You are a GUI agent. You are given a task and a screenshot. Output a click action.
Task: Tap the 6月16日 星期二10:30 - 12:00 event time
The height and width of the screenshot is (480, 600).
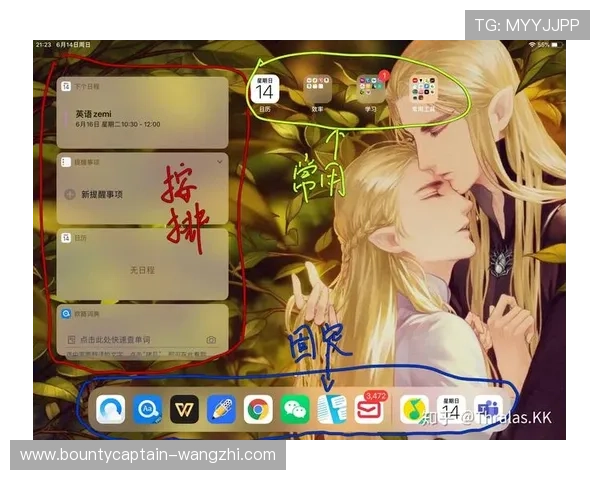118,124
